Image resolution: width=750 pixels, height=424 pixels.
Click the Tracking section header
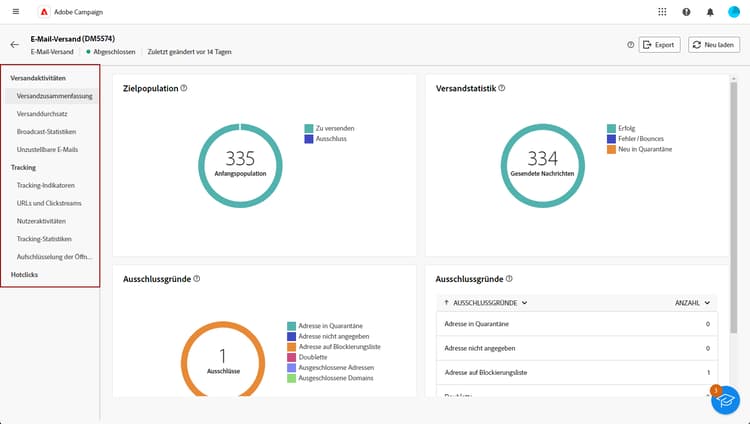(x=23, y=167)
